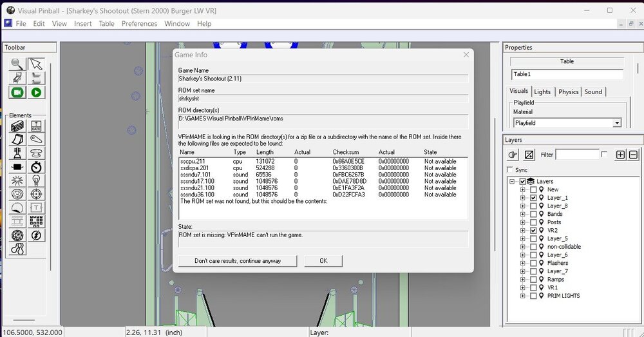Select the Flipper element tool

[x=36, y=139]
